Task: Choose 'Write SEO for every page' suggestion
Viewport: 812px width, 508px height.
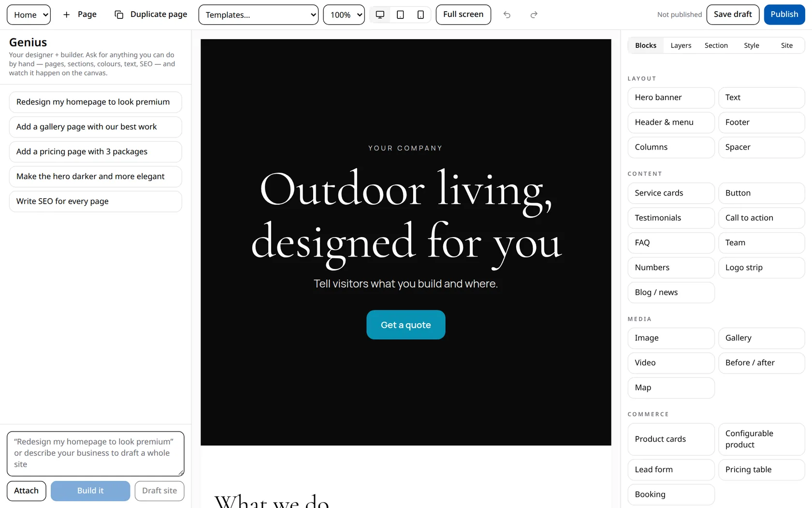Action: pyautogui.click(x=96, y=201)
